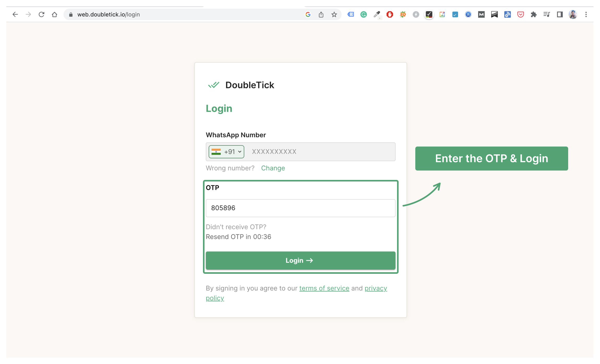Open the Pocket extension
This screenshot has width=600, height=364.
tap(520, 14)
